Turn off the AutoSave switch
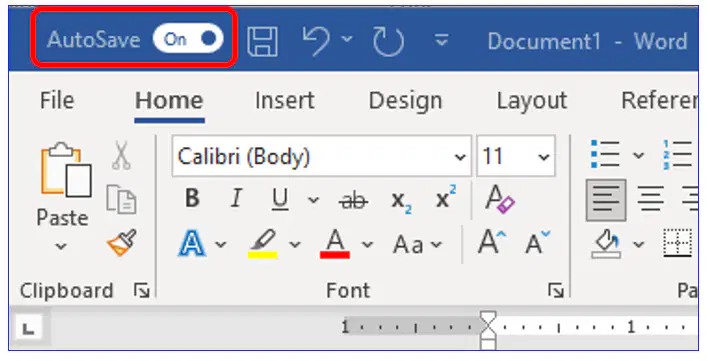The width and height of the screenshot is (707, 361). point(188,39)
